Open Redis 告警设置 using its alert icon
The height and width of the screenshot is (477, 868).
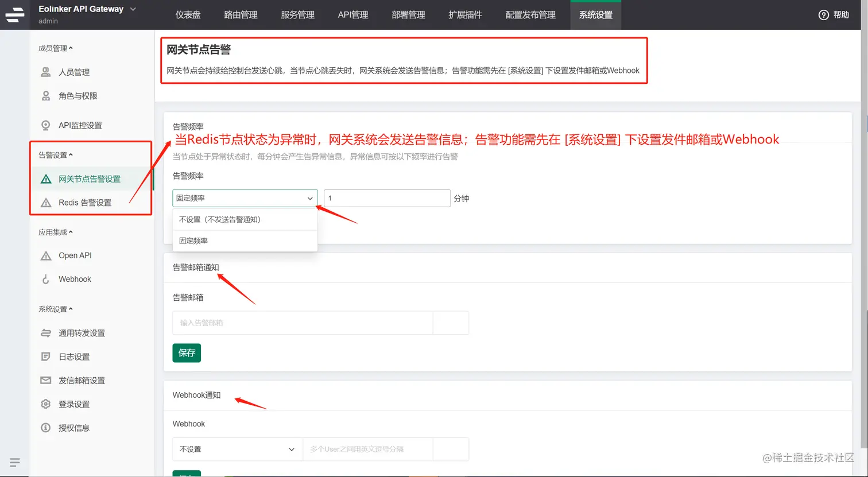pos(46,202)
